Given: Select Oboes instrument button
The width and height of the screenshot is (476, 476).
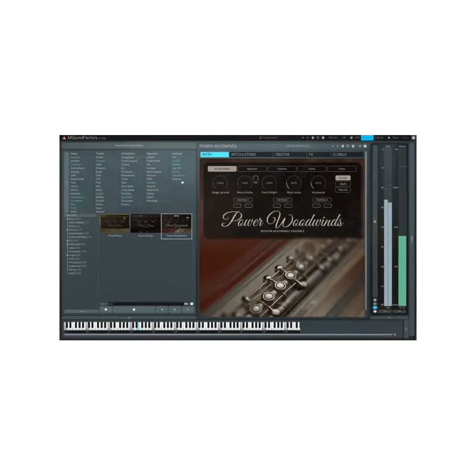Looking at the screenshot, I should (x=312, y=169).
